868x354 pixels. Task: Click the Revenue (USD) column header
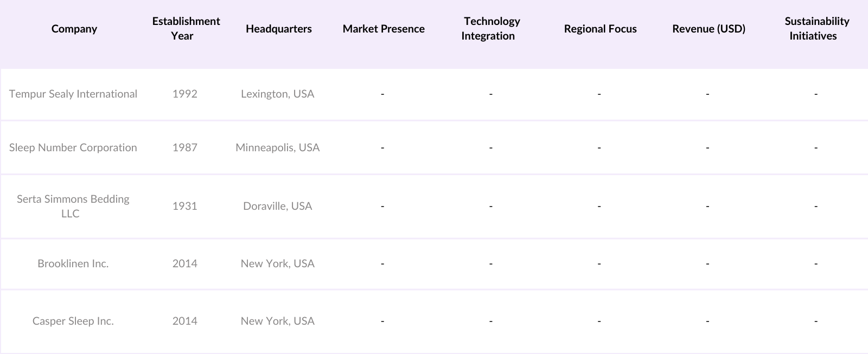pos(709,29)
